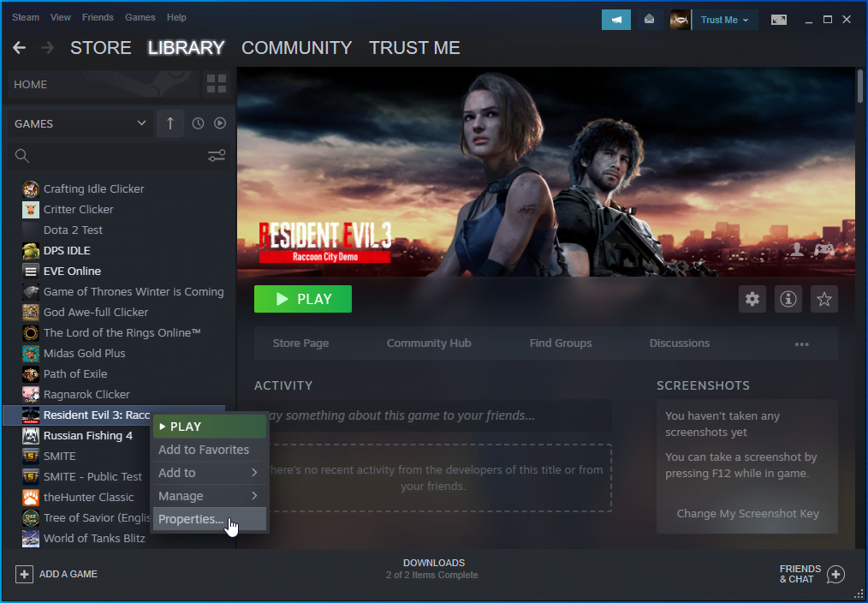Toggle sort by recent activity clock icon
Screen dimensions: 868x603
(x=198, y=123)
